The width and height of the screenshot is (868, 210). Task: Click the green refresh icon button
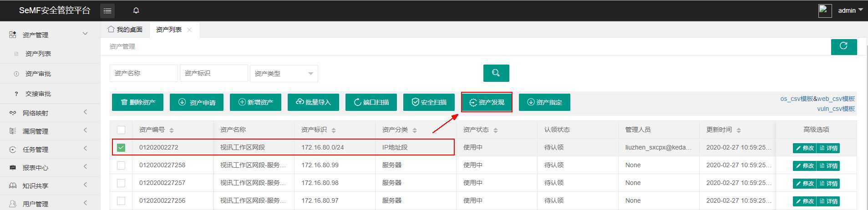coord(844,46)
